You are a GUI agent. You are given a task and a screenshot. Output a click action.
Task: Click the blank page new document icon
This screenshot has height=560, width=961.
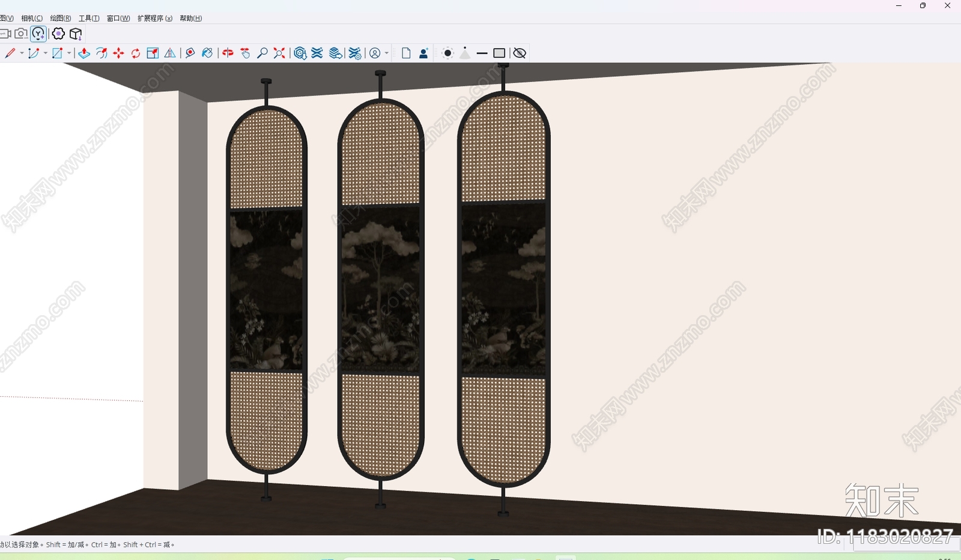point(406,53)
